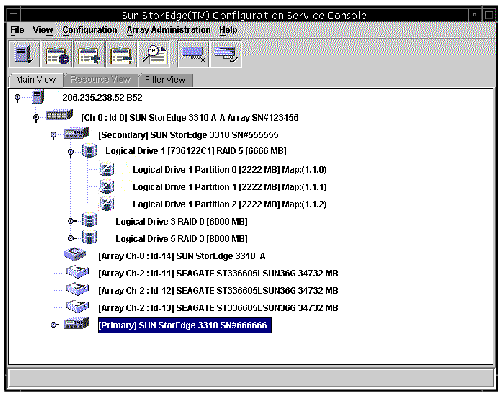Click the Partition 0 icon
503x396 pixels.
pos(107,169)
